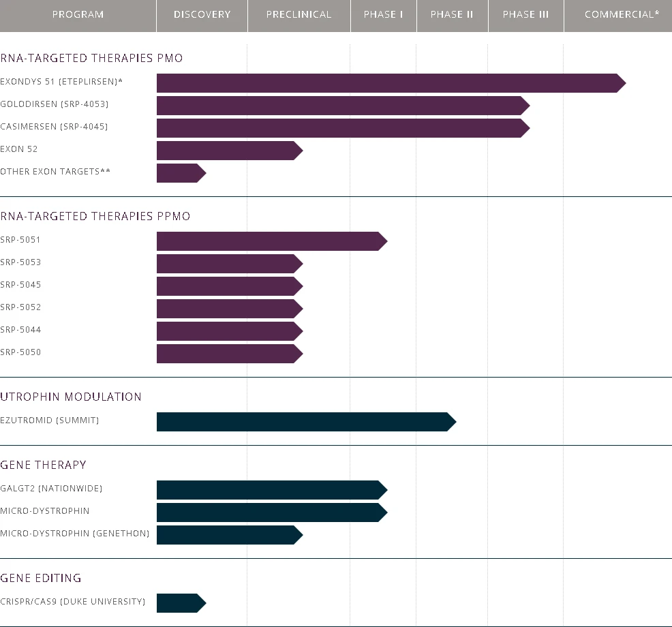
Task: Click the SRP-5053 program label
Action: [20, 262]
